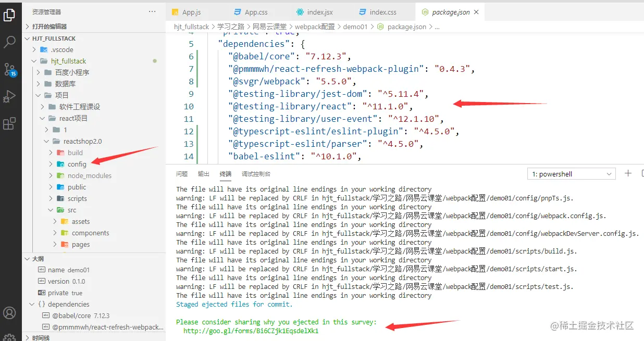Click 网易云课堂 in the breadcrumb

tap(269, 27)
